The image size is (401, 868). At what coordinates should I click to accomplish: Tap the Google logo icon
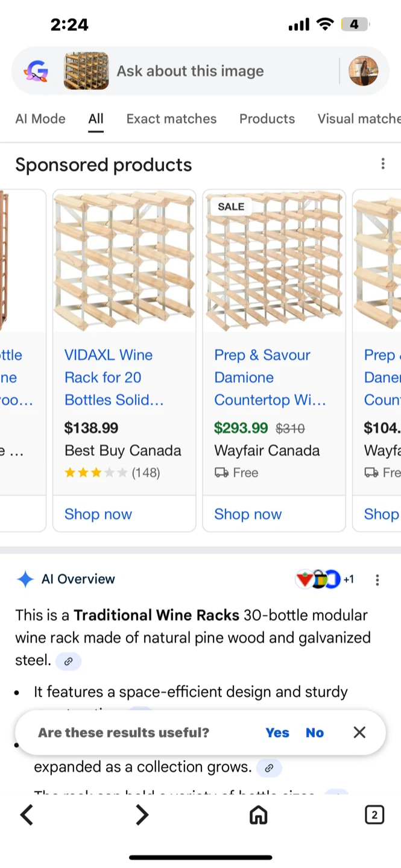point(36,72)
